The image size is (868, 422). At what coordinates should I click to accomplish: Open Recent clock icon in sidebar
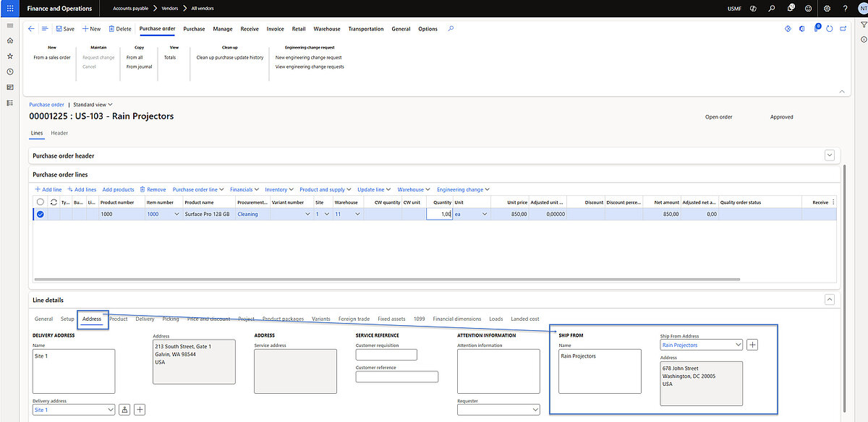pos(9,72)
